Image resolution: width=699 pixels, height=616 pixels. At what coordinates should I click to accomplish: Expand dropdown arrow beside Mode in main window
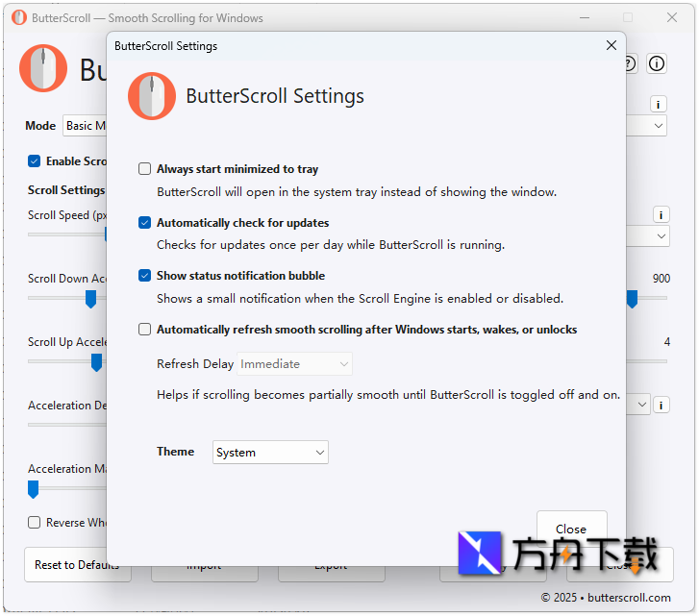pos(658,126)
